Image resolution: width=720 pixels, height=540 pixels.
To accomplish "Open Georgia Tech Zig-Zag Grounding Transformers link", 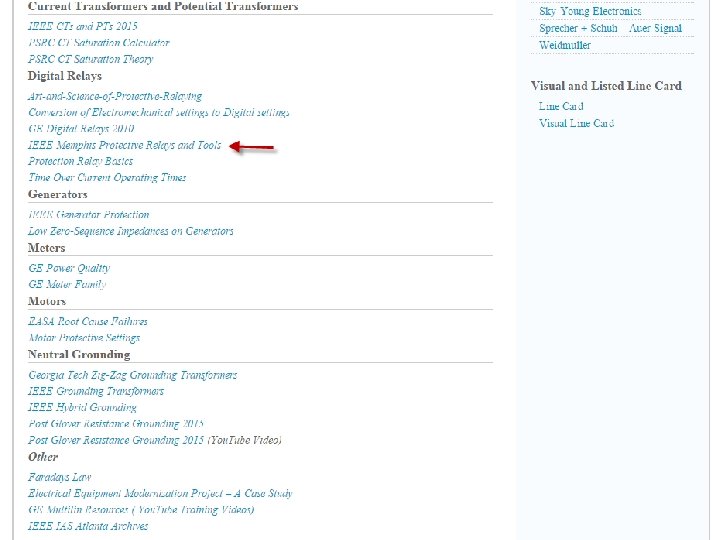I will 133,375.
